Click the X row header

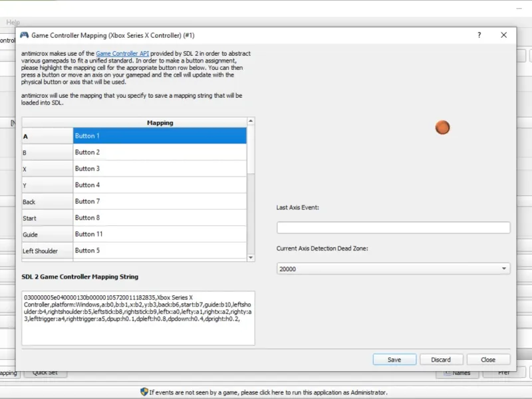tap(47, 169)
